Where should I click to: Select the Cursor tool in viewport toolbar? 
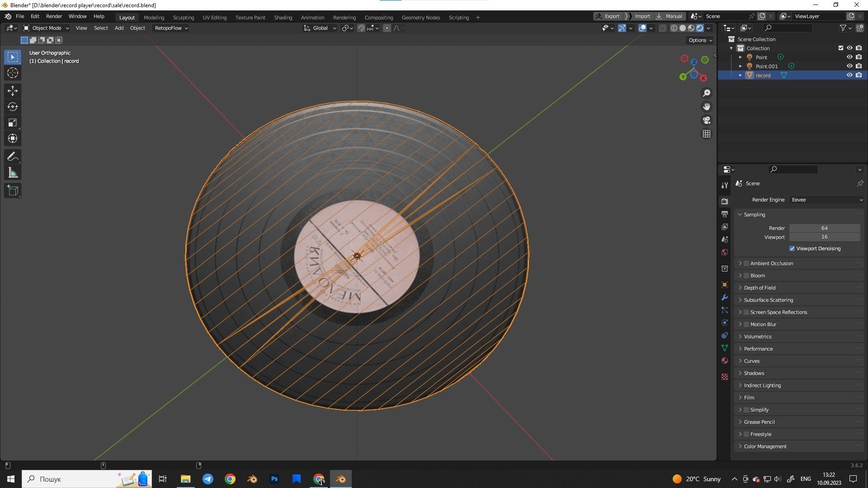(x=13, y=73)
